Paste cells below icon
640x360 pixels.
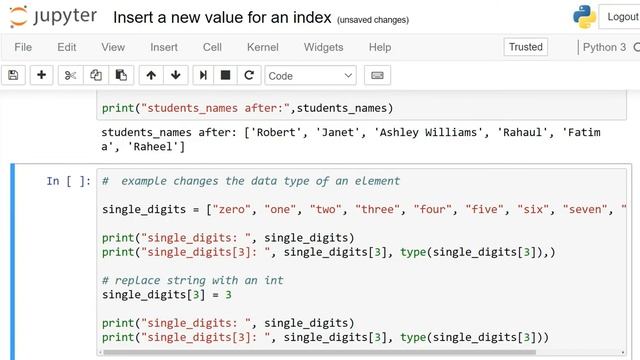click(x=121, y=75)
